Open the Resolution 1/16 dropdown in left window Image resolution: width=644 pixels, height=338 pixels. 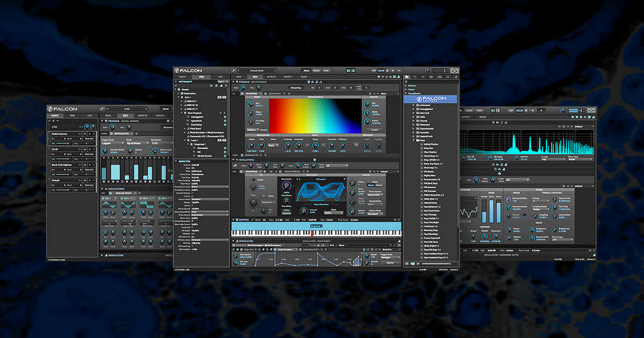point(162,143)
